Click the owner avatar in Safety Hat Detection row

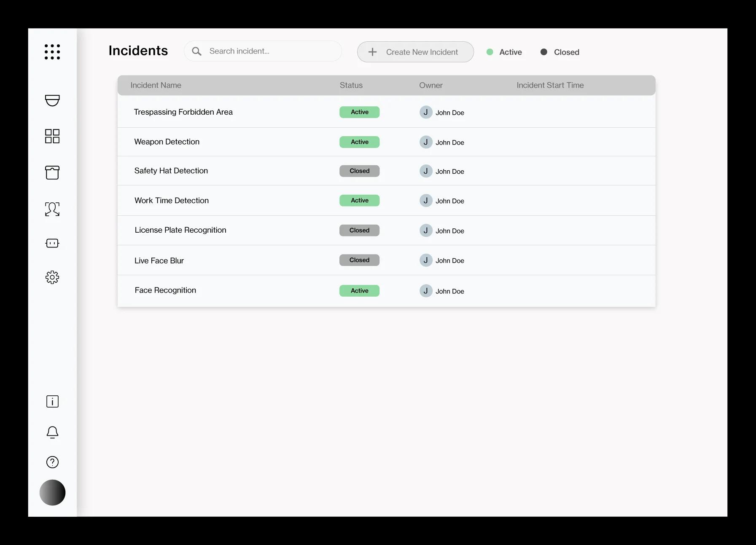click(x=426, y=171)
